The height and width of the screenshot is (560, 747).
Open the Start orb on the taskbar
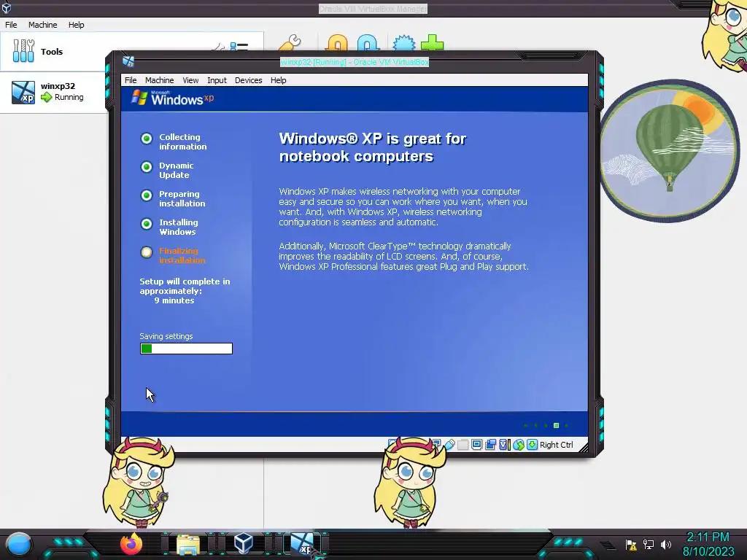tap(19, 544)
